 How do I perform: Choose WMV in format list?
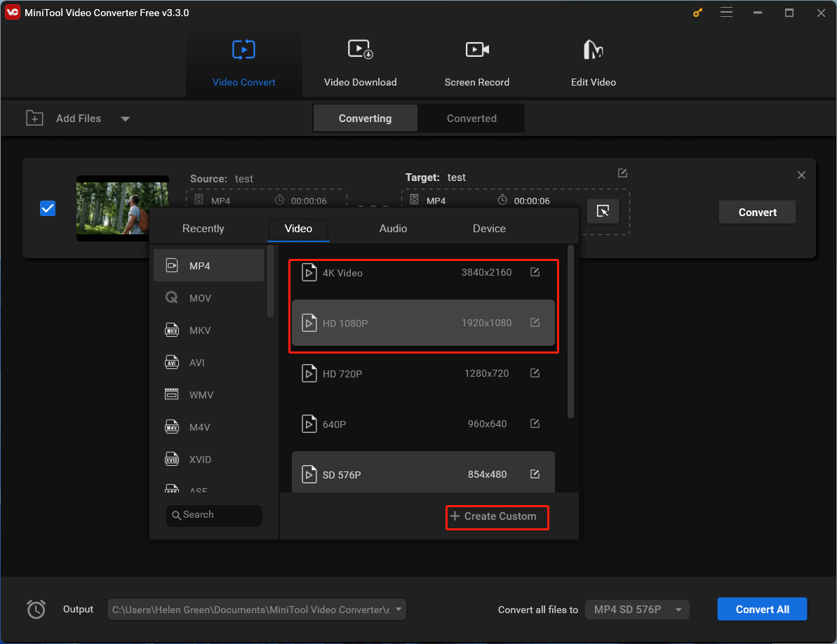point(208,395)
